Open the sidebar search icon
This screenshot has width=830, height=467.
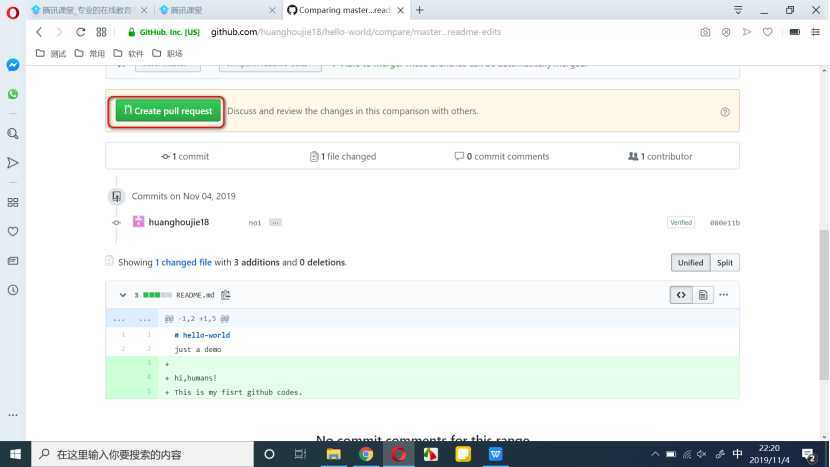click(13, 133)
